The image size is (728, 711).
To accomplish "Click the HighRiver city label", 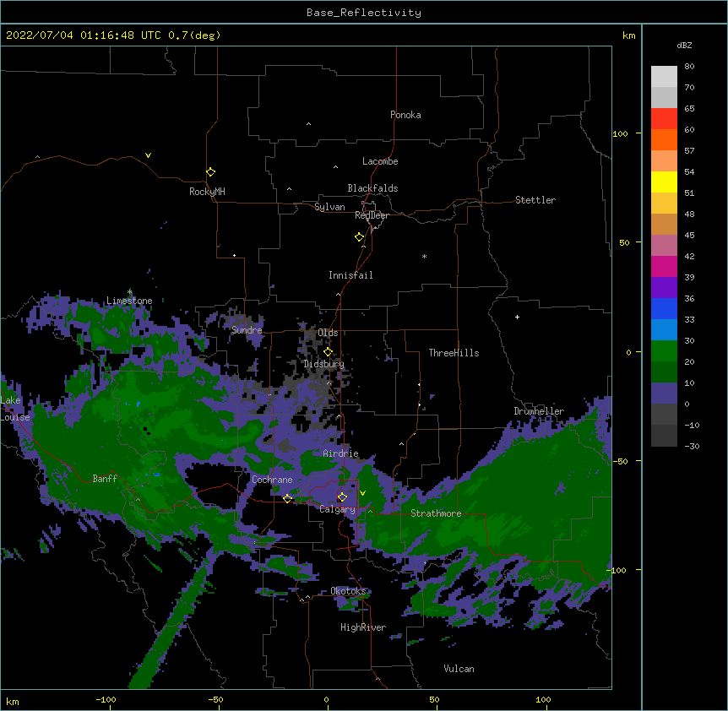I will pyautogui.click(x=363, y=627).
